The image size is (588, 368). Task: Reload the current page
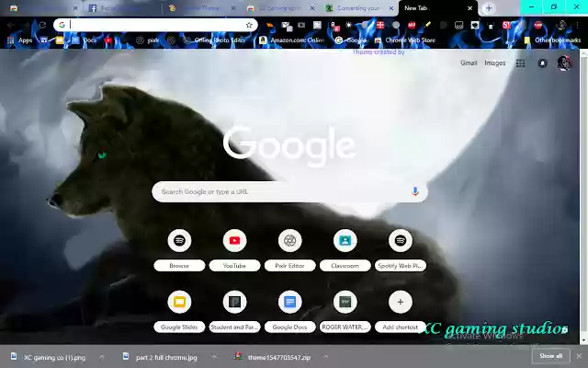click(x=42, y=25)
